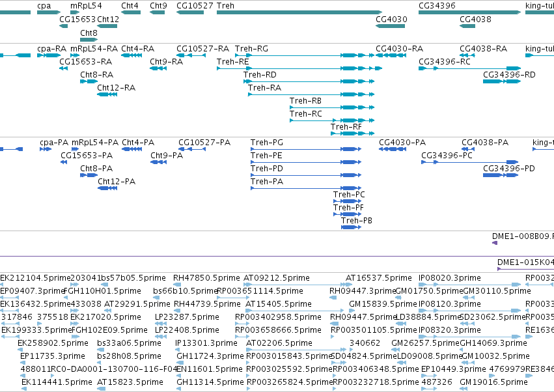
Task: Open the CG15653 gene feature
Action: (x=64, y=26)
